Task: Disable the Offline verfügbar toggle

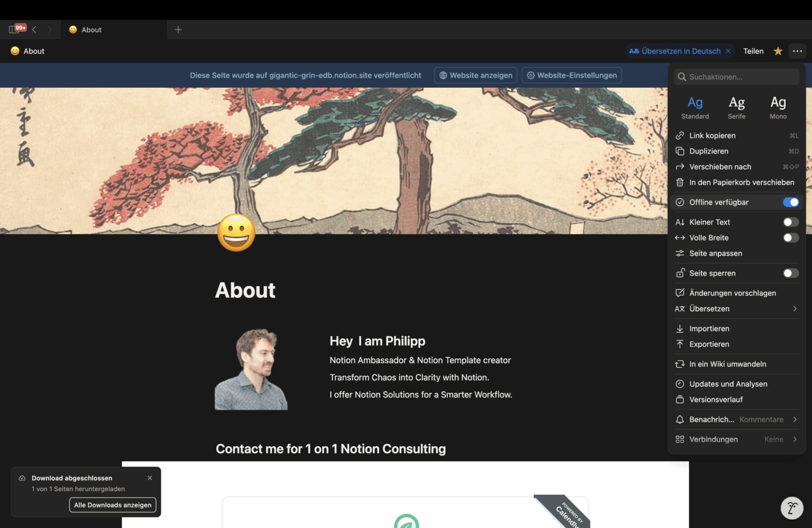Action: [790, 202]
